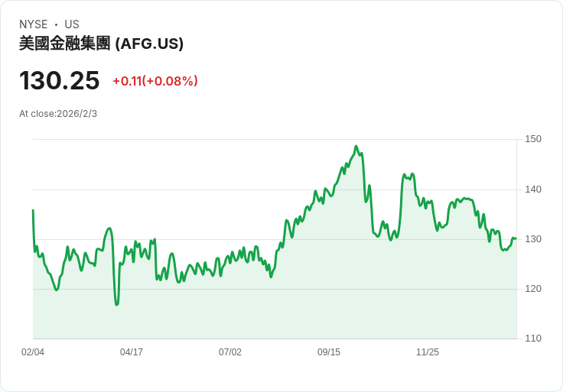Click the right end of the price line
Screen dimensions: 563x392
point(516,238)
